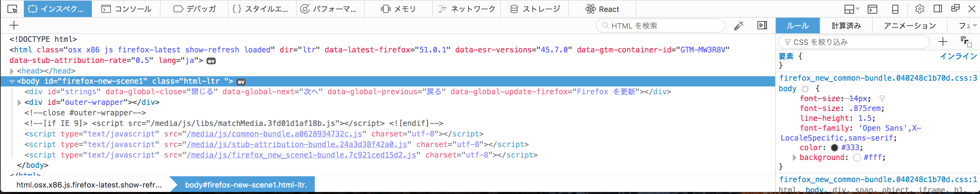980x194 pixels.
Task: Switch to the メモリ tab
Action: (x=398, y=9)
